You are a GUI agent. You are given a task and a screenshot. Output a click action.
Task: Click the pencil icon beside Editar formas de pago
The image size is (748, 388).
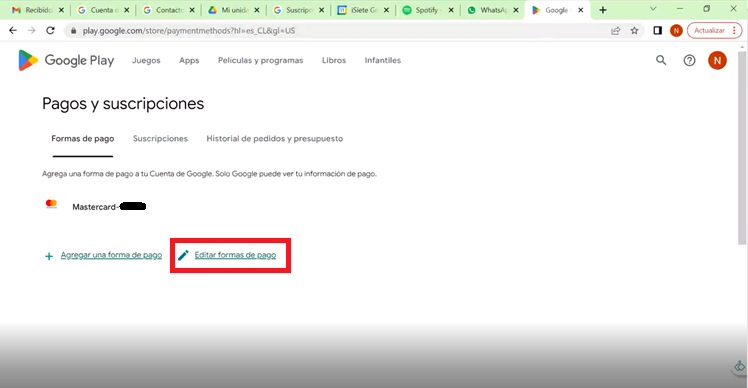coord(183,255)
